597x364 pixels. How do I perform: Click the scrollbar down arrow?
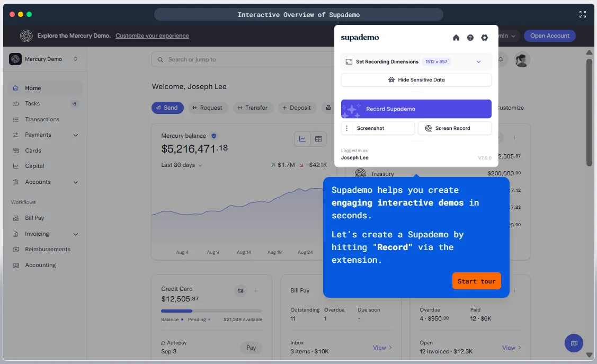click(x=589, y=355)
